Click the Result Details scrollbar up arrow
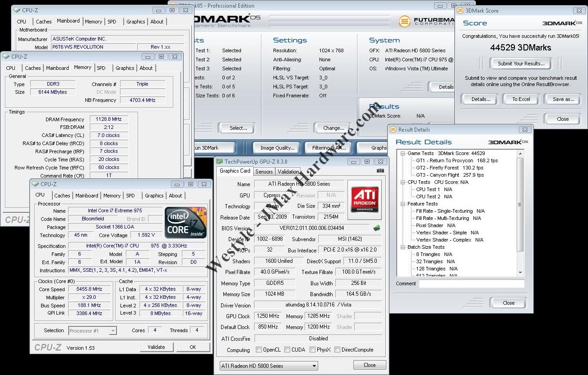The image size is (588, 375). tap(520, 154)
